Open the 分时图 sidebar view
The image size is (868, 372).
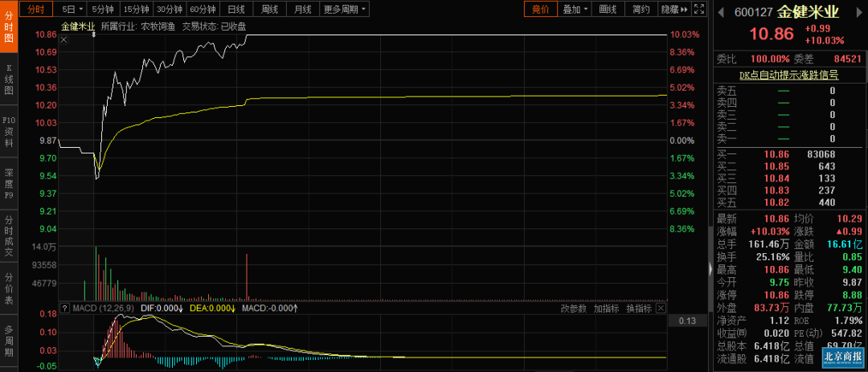[x=8, y=27]
